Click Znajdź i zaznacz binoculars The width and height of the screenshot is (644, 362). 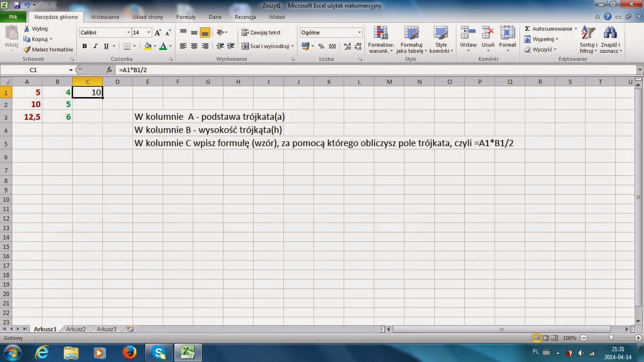click(x=610, y=33)
